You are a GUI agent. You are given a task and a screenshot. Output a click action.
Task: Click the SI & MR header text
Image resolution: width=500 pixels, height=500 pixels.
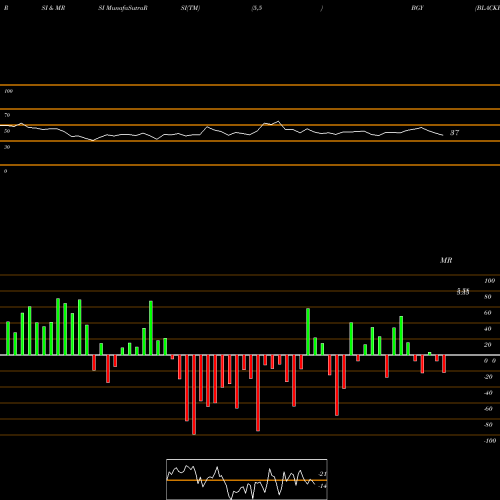tap(53, 8)
